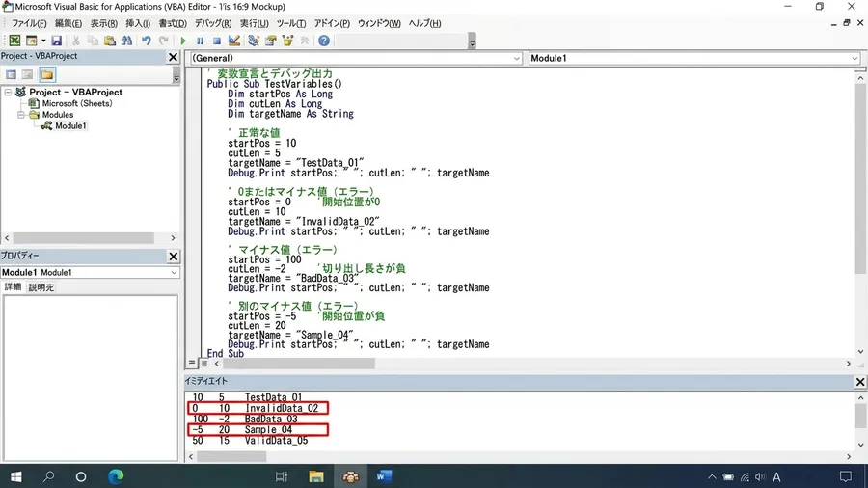
Task: Collapse the Modules folder node
Action: [20, 115]
